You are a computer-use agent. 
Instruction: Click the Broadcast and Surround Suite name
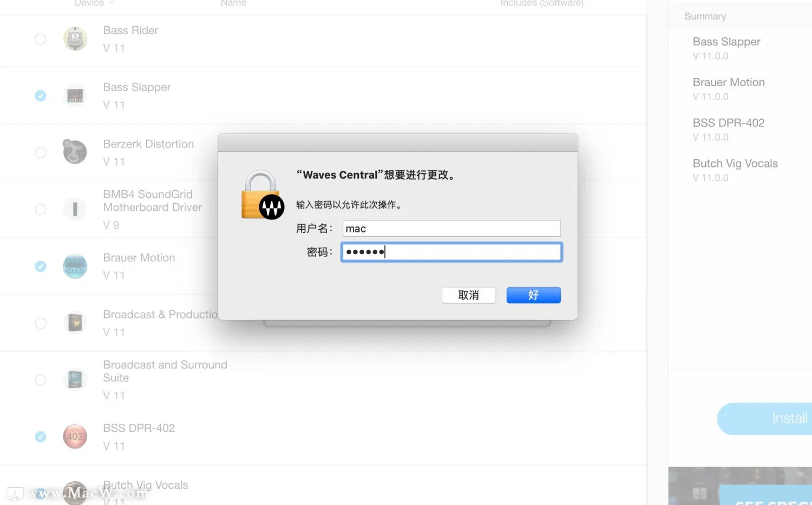click(x=165, y=371)
